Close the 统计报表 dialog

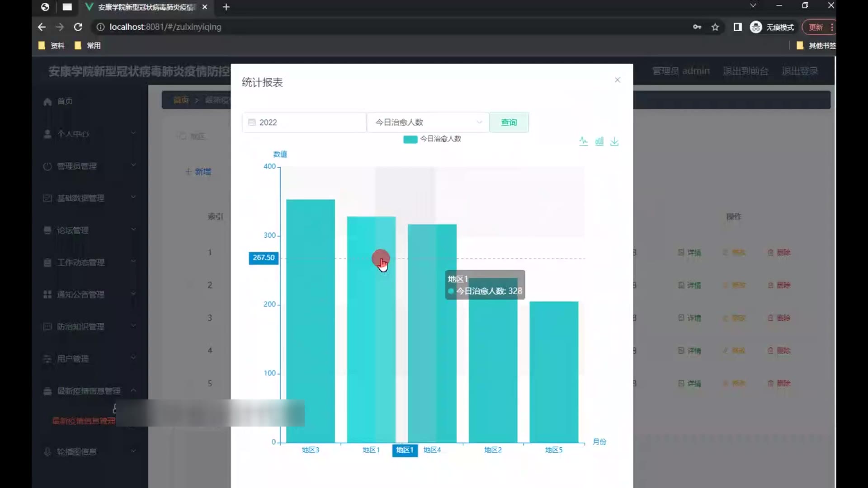tap(618, 80)
